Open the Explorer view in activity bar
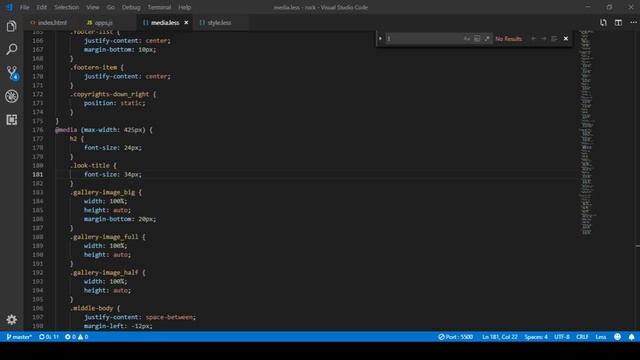Image resolution: width=640 pixels, height=360 pixels. pyautogui.click(x=11, y=27)
